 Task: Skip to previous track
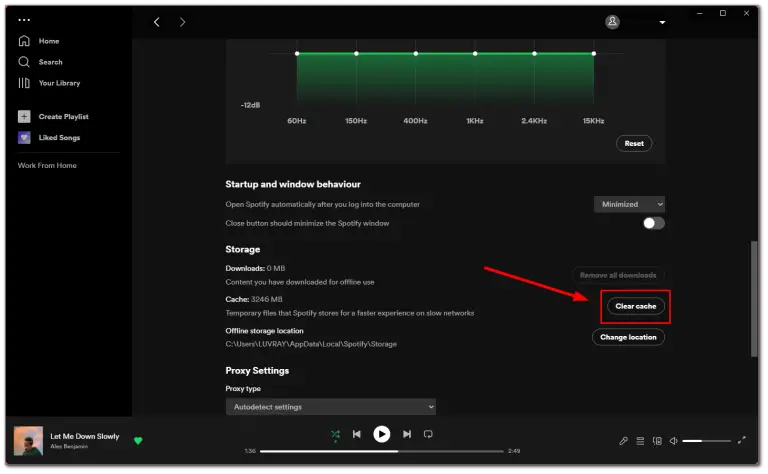(357, 434)
